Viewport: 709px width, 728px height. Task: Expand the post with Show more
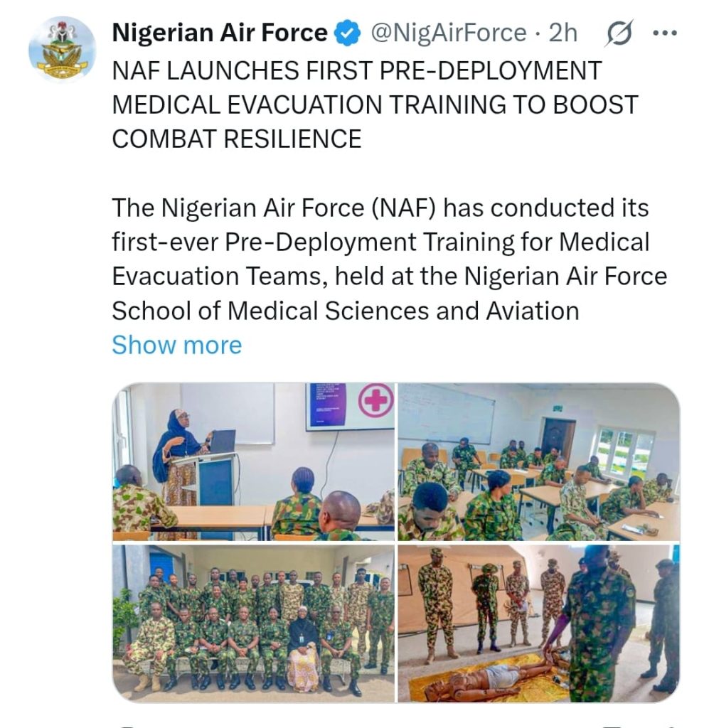tap(177, 345)
